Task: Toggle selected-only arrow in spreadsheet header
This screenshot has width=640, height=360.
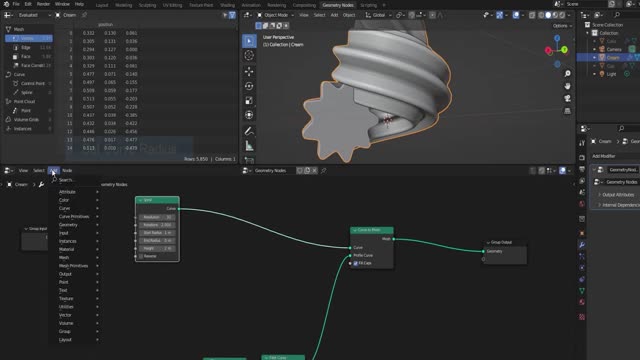Action: (225, 15)
